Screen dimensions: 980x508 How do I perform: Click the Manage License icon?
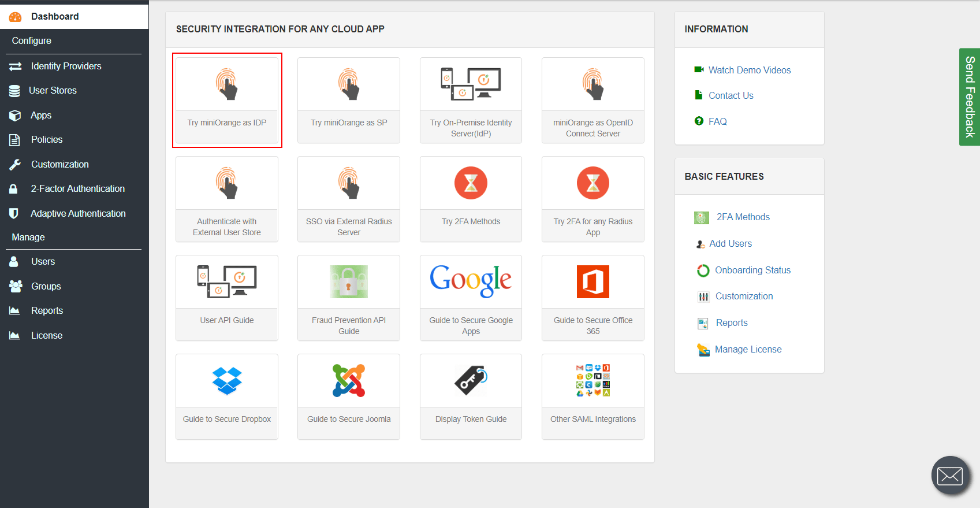point(703,350)
